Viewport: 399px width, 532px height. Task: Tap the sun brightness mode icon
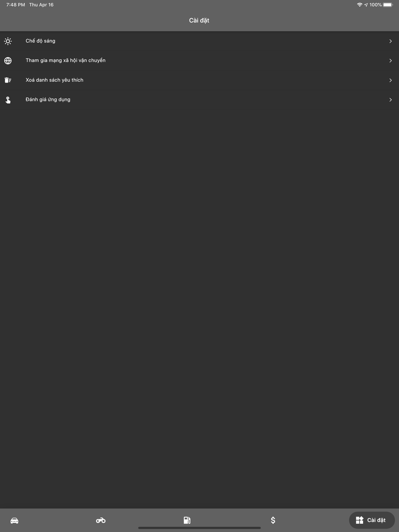[x=8, y=41]
